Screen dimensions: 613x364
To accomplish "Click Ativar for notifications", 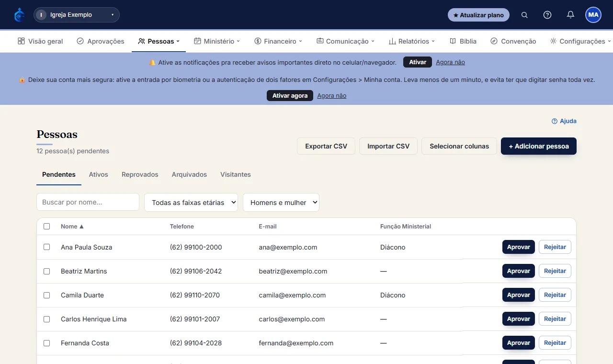I will 418,62.
